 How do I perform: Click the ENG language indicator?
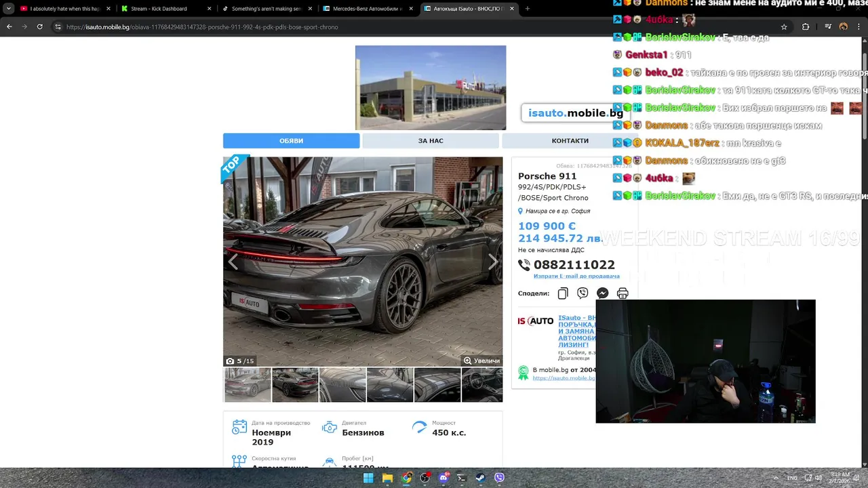(x=792, y=478)
